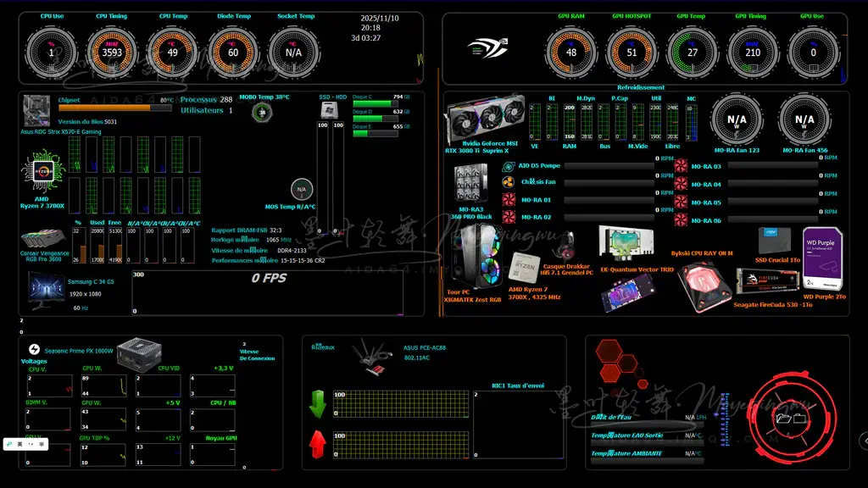The width and height of the screenshot is (868, 488).
Task: Click the red upload arrow icon
Action: [x=317, y=443]
